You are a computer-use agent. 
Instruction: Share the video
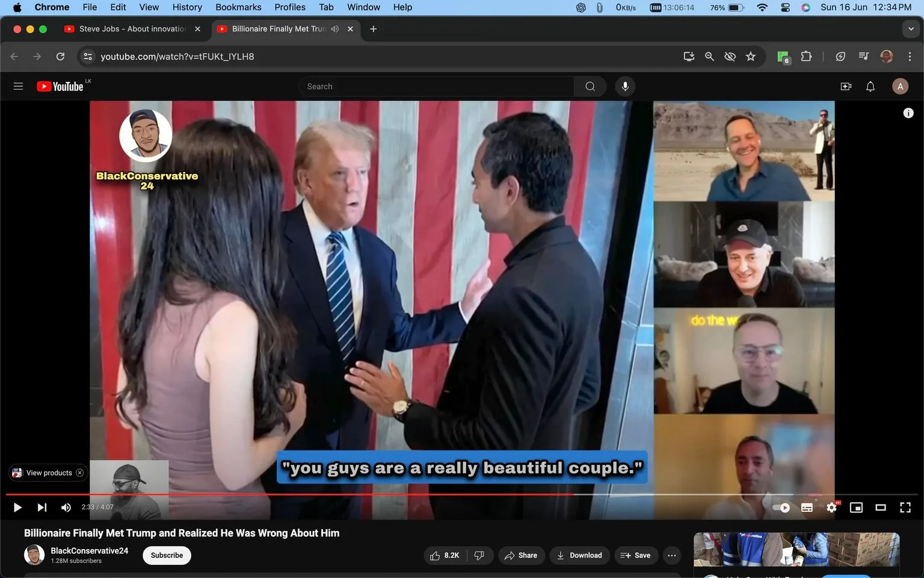click(x=521, y=555)
